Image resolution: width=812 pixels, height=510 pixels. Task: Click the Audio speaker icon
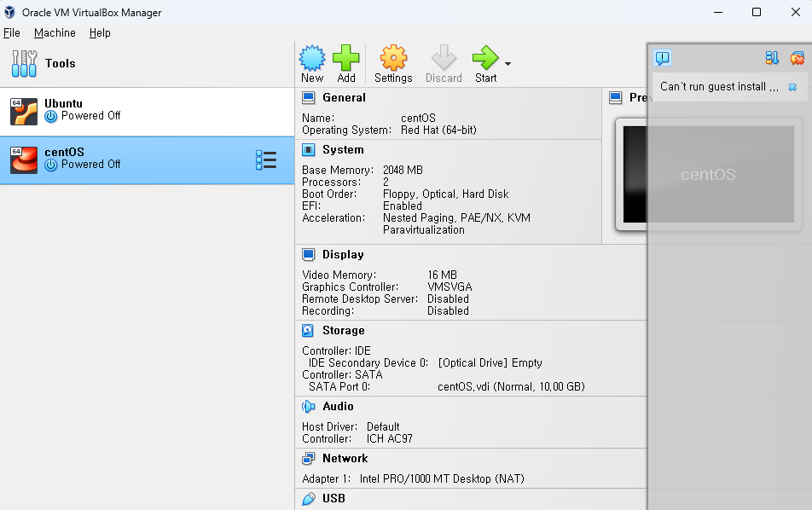coord(309,407)
